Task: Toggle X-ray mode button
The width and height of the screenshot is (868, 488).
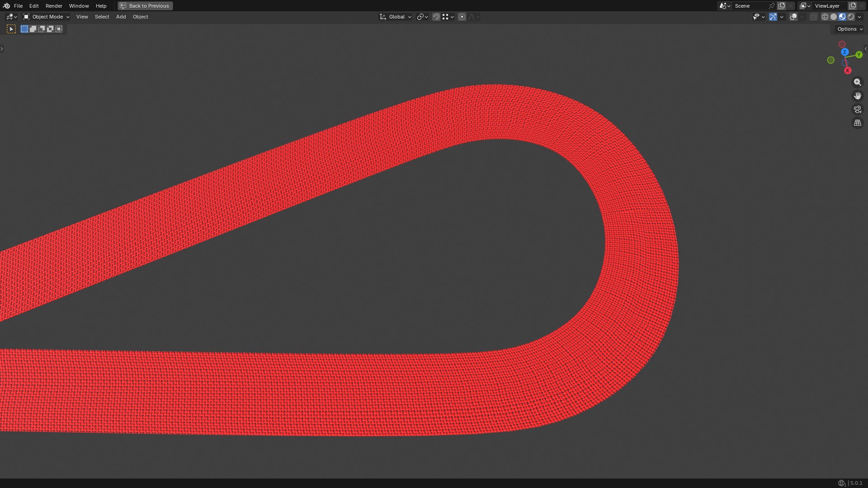Action: [x=814, y=17]
